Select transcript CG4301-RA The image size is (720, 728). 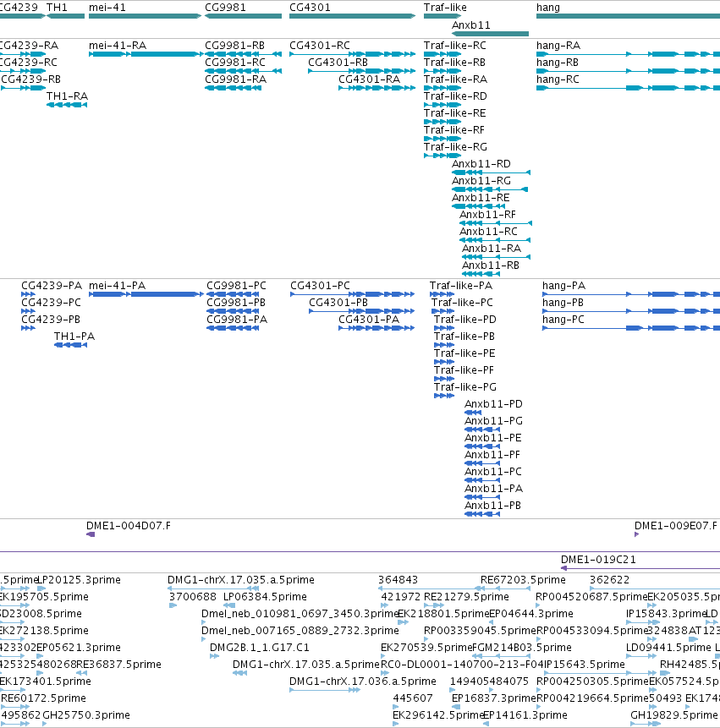[369, 79]
